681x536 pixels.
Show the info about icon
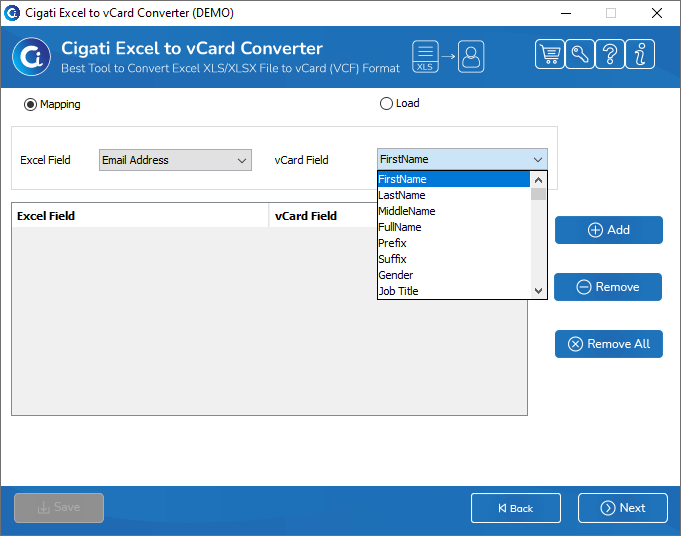coord(640,54)
